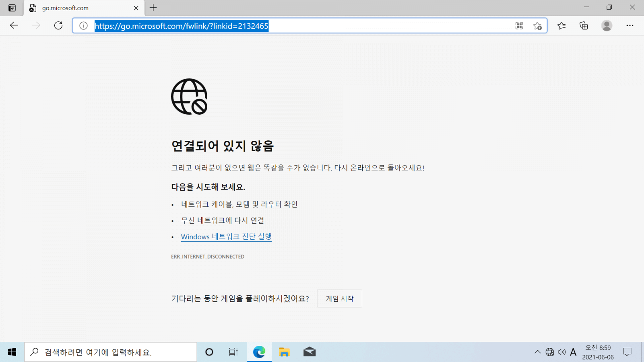Open clock and date 오전 8:59
644x362 pixels.
[598, 352]
